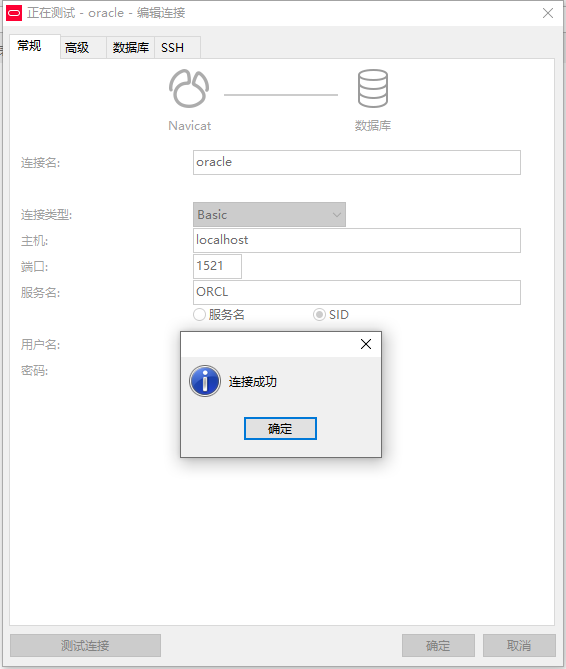Click the 主机 field containing localhost
Viewport: 566px width, 669px height.
pos(357,240)
